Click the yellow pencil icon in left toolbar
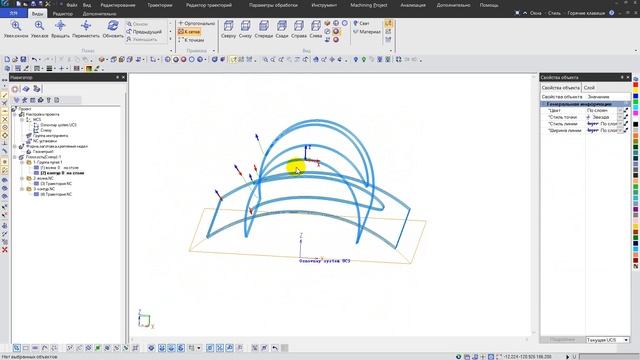640x360 pixels. [5, 95]
